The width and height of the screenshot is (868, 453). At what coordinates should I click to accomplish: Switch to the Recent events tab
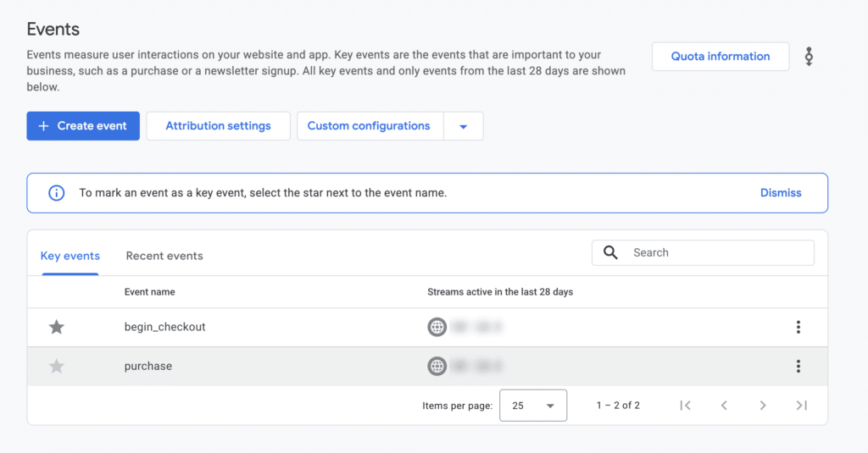[x=164, y=256]
